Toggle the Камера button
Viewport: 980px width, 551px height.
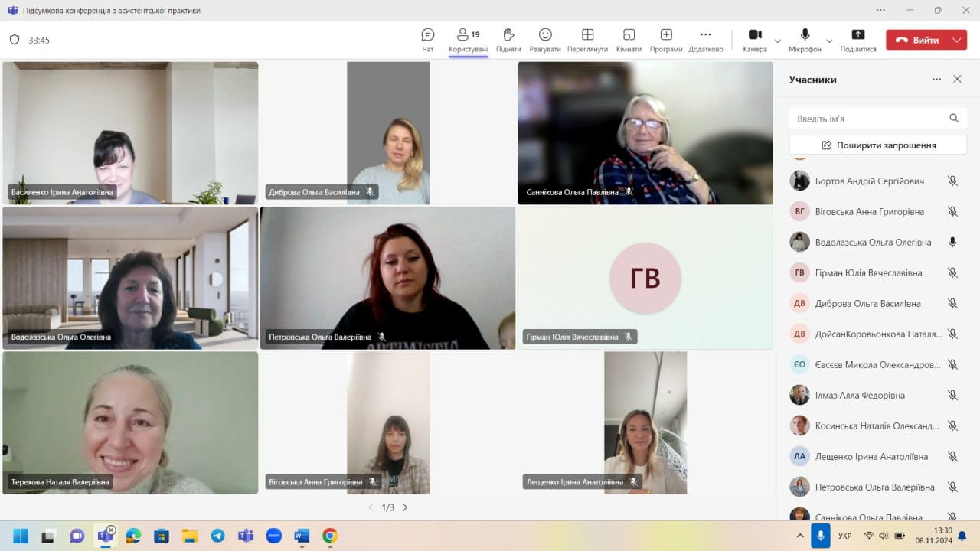click(x=755, y=40)
